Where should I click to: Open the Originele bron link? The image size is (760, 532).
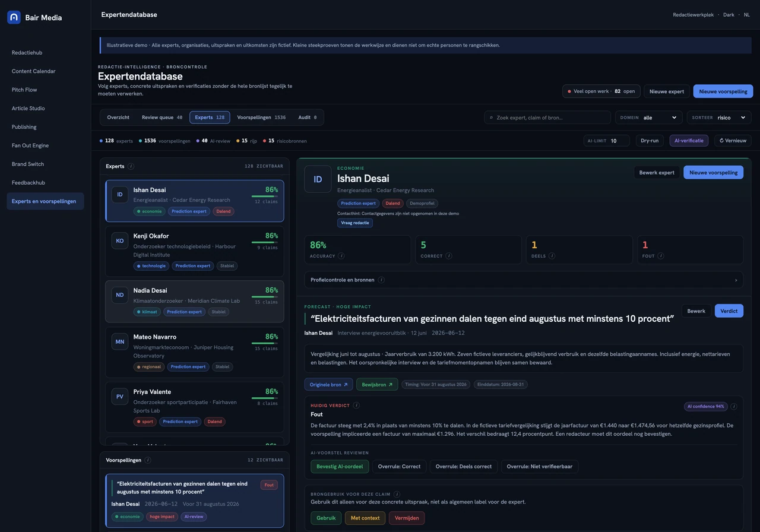pos(328,385)
